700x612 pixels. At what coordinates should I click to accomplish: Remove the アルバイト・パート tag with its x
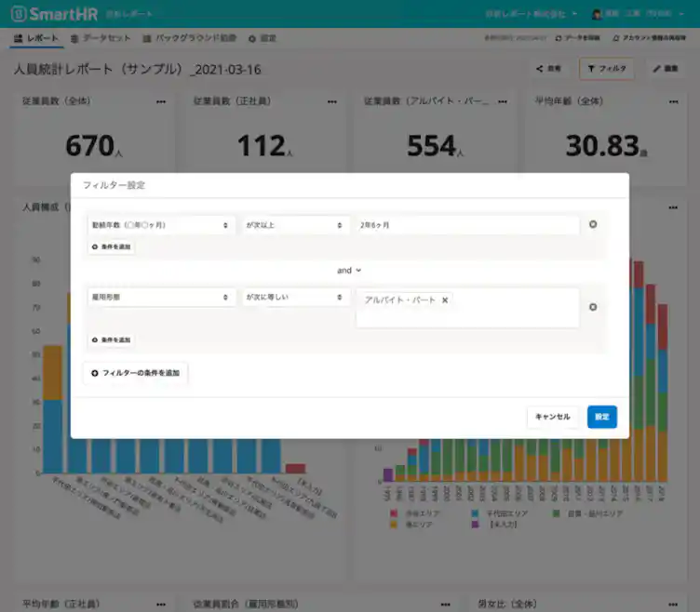[x=445, y=300]
